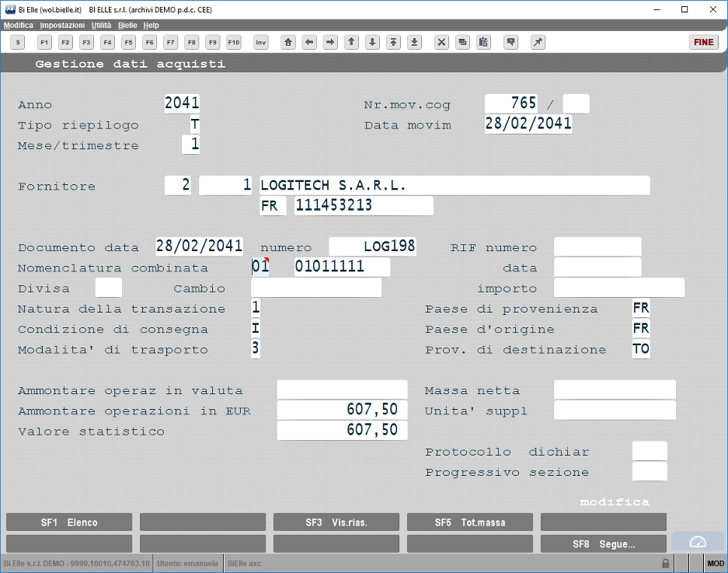Click the SF5 Tot.massa button
The height and width of the screenshot is (573, 728).
pyautogui.click(x=470, y=522)
